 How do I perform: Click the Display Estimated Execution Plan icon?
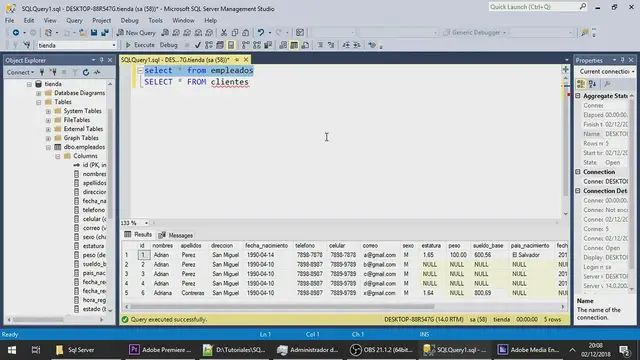click(x=209, y=45)
